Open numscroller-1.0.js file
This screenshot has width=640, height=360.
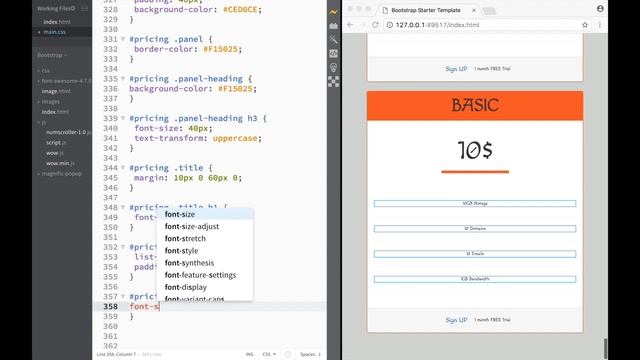[69, 132]
